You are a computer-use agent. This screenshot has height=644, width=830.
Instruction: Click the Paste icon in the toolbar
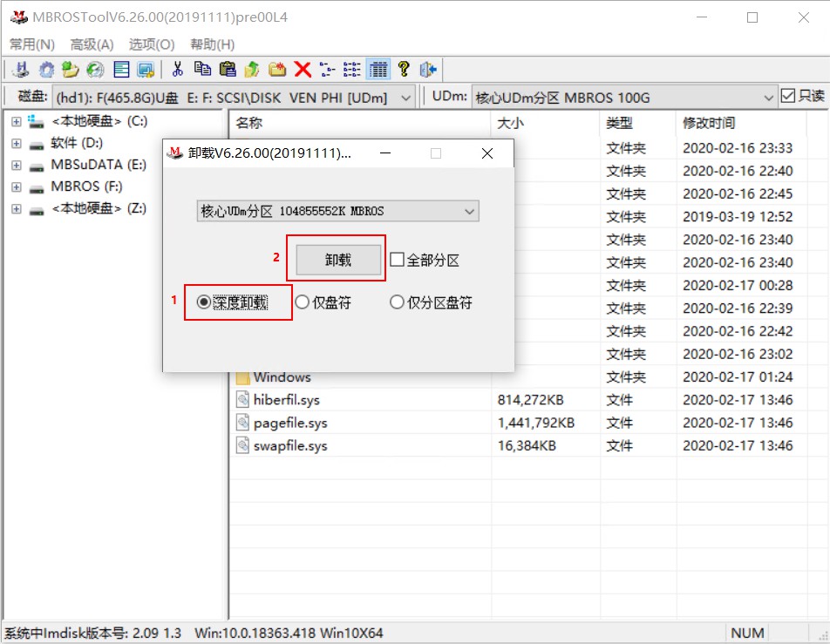coord(228,70)
